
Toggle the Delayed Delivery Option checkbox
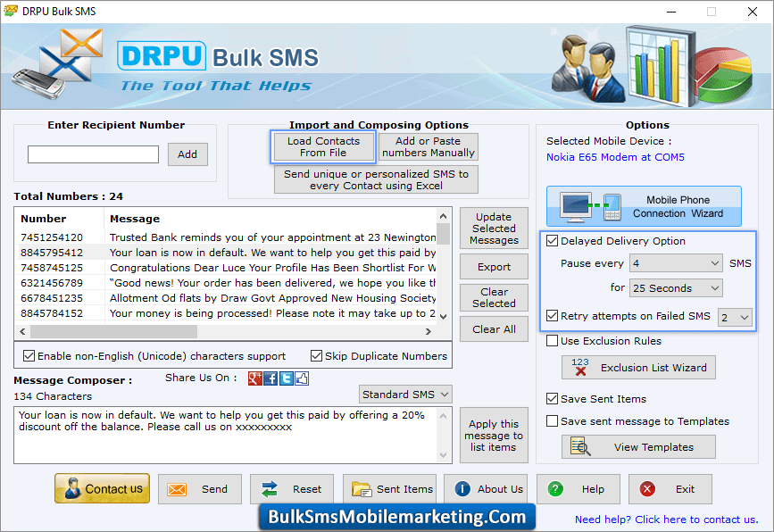[x=553, y=241]
